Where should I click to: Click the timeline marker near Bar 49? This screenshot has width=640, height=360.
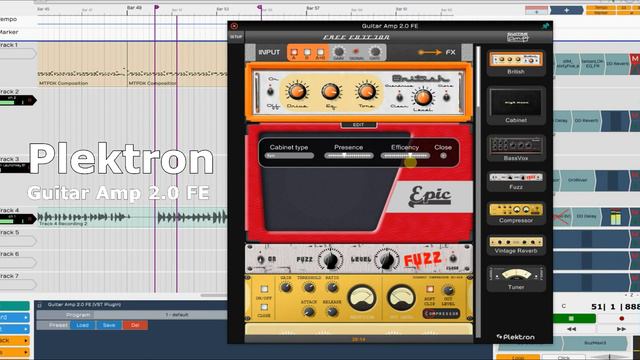pos(156,7)
